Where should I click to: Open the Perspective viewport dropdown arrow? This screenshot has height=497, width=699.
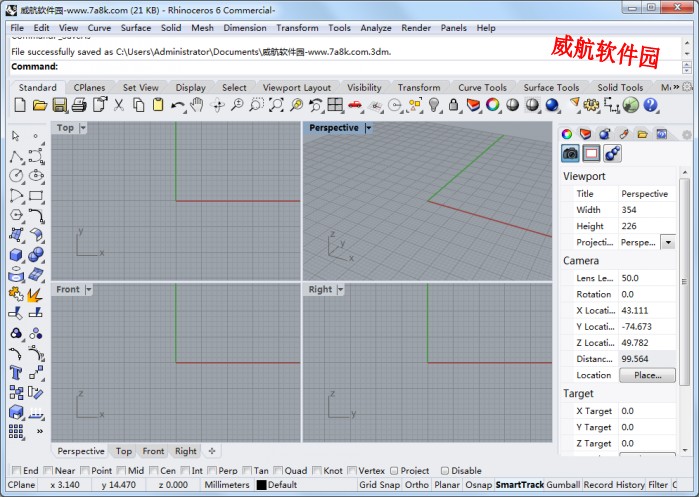click(368, 128)
